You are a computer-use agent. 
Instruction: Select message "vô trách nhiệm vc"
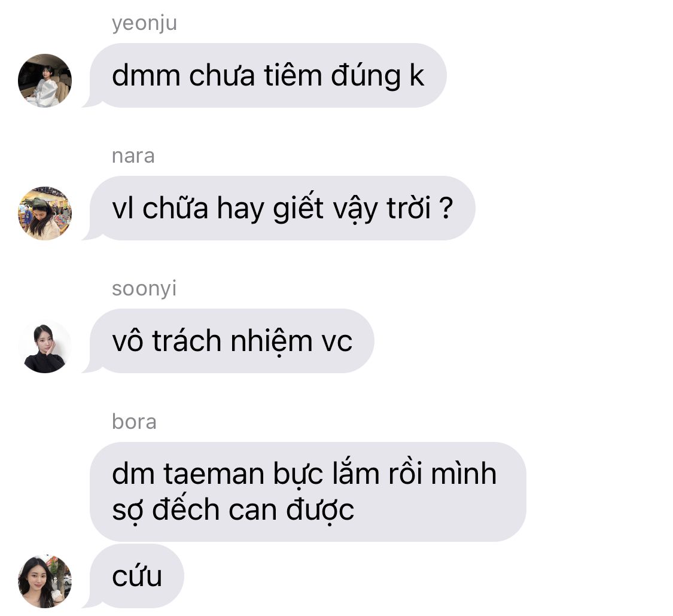point(232,341)
